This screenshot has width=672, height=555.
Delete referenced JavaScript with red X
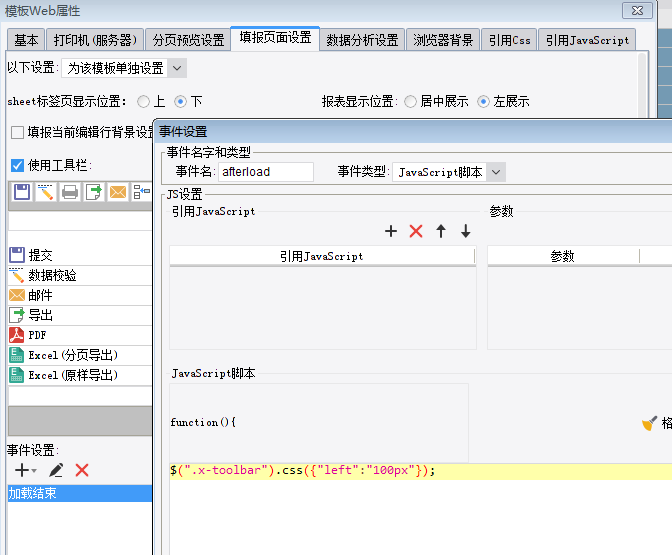tap(416, 231)
